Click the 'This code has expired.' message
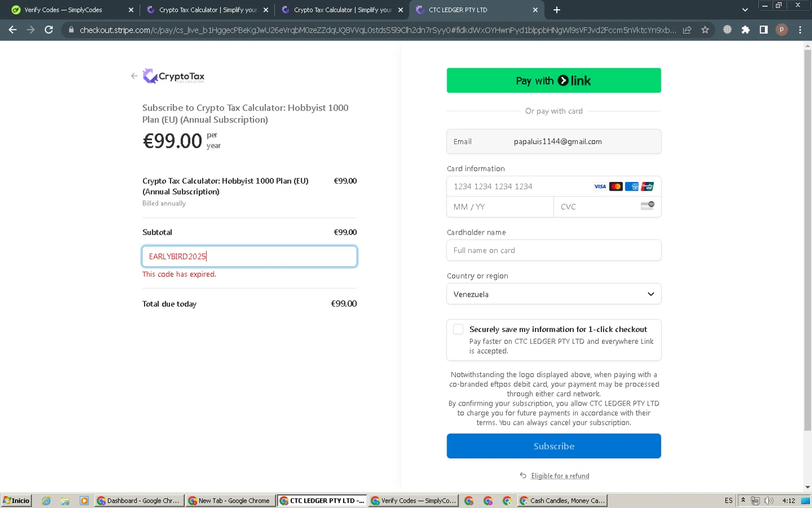 point(179,274)
